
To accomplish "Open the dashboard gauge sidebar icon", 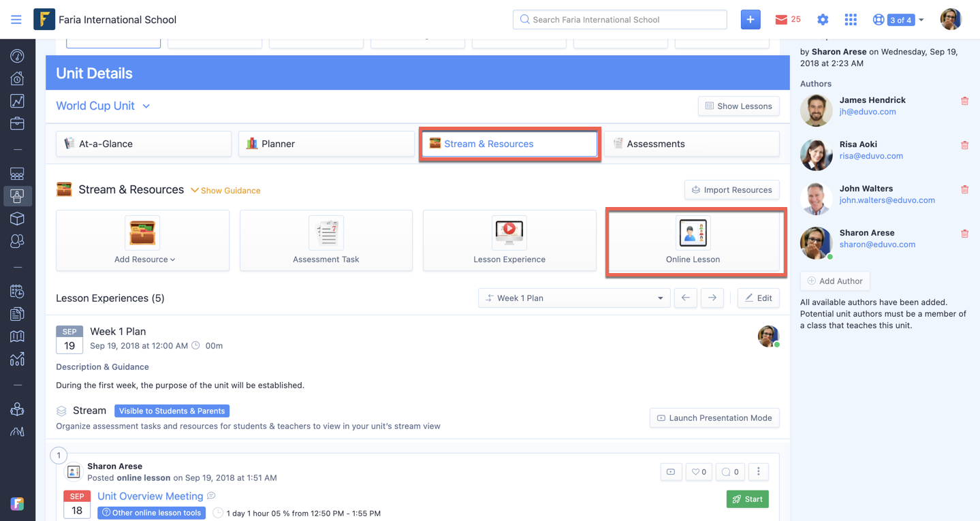I will click(17, 56).
